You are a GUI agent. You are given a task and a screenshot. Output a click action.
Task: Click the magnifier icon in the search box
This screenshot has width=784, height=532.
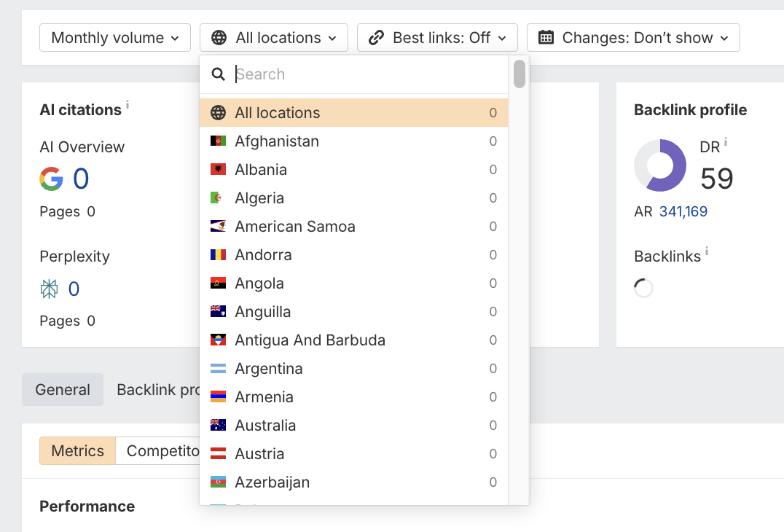218,74
